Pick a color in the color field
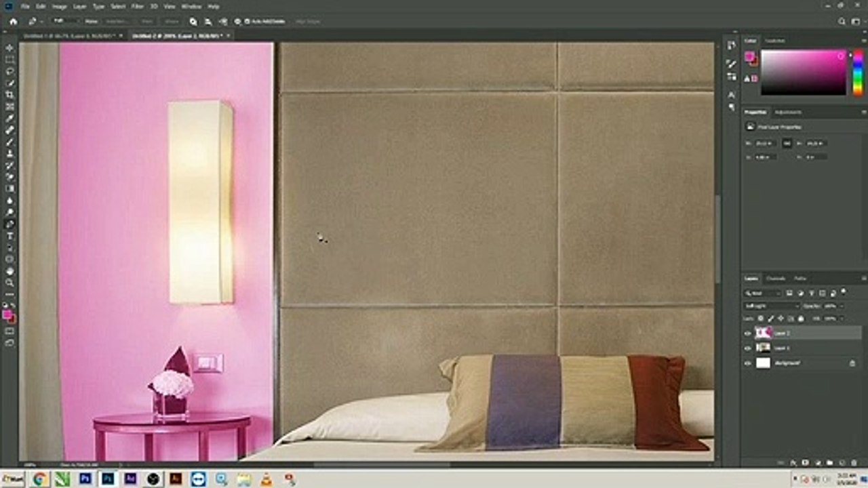 (804, 72)
